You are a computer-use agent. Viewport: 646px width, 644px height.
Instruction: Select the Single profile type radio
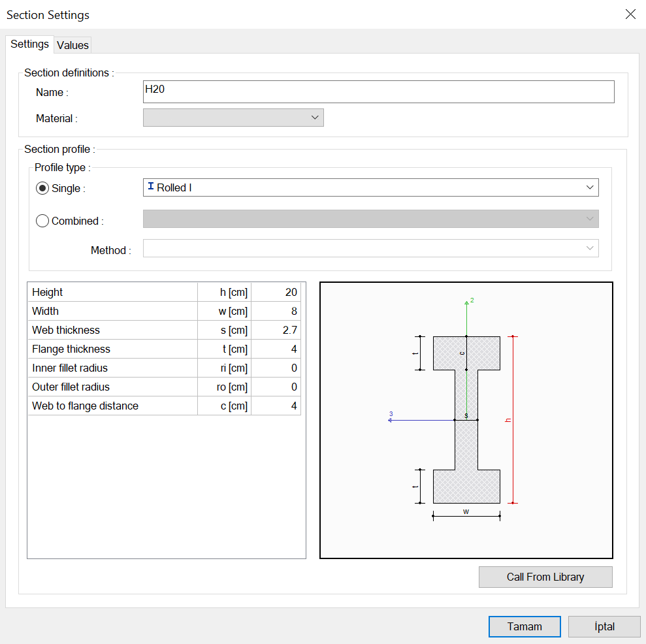coord(42,188)
